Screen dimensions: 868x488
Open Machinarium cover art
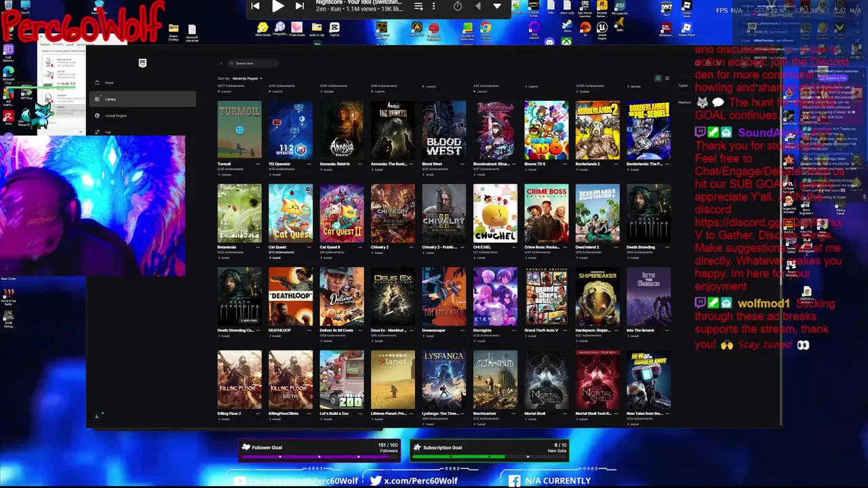[x=495, y=380]
